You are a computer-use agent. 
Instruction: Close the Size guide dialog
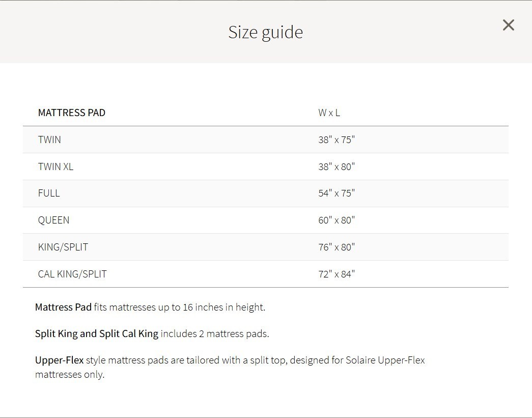pos(508,24)
